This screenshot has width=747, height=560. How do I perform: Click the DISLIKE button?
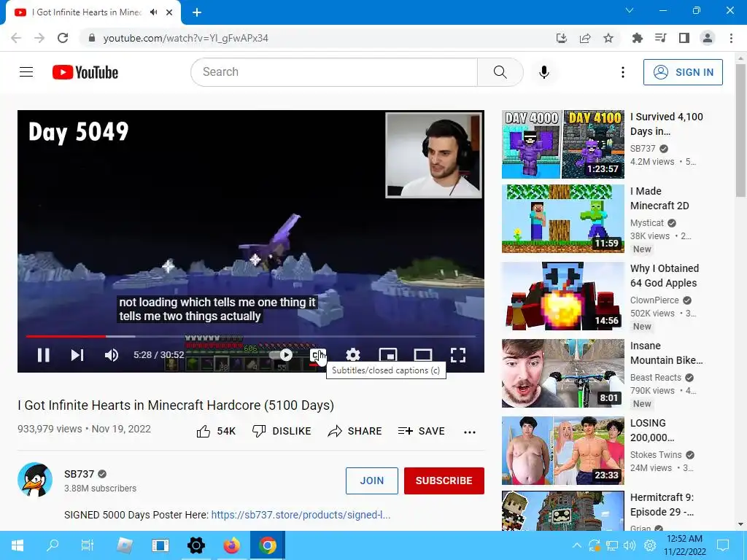pyautogui.click(x=282, y=432)
